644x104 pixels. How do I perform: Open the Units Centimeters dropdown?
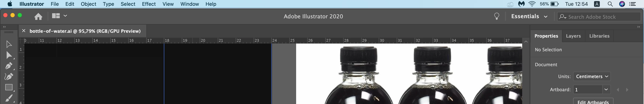pos(592,76)
